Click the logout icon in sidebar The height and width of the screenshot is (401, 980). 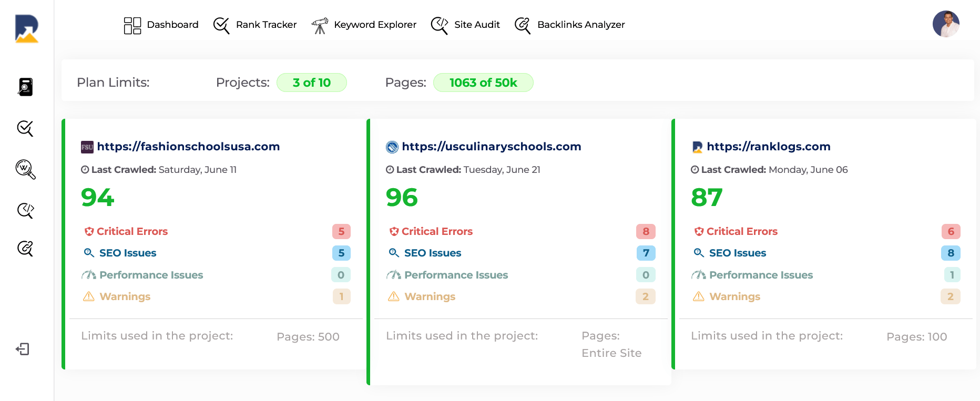coord(23,349)
